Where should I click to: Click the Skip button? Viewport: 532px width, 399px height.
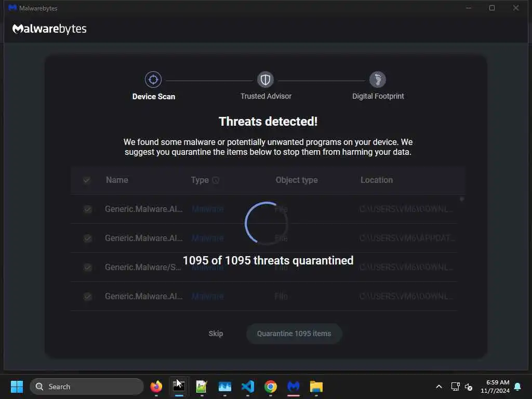216,334
